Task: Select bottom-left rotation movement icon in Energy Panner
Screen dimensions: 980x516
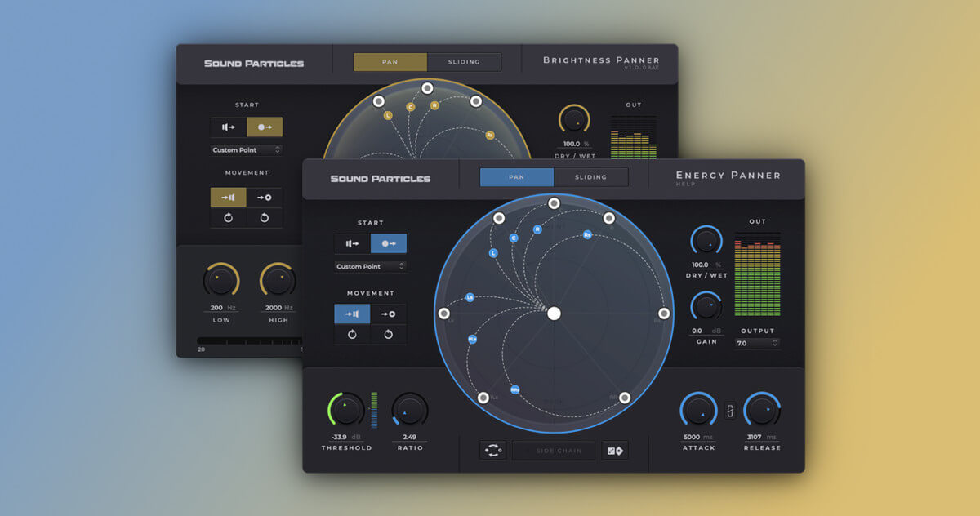Action: [352, 334]
